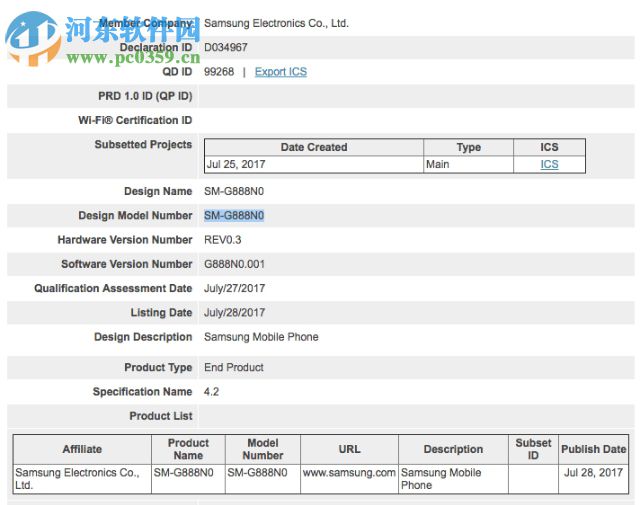Click the Listing Date label
This screenshot has width=640, height=505.
click(x=161, y=313)
